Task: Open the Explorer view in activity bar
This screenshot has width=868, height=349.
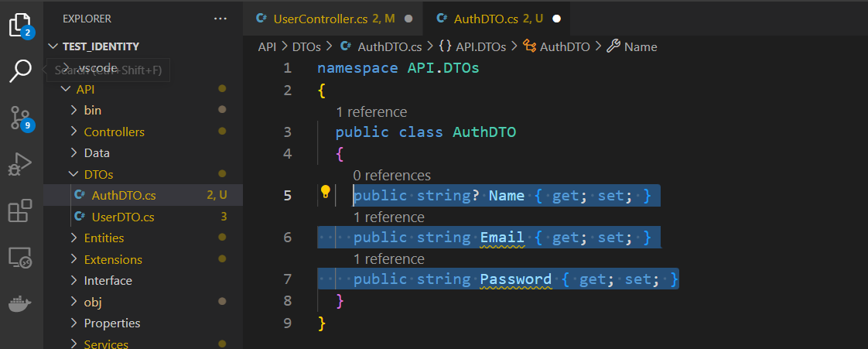Action: 20,26
